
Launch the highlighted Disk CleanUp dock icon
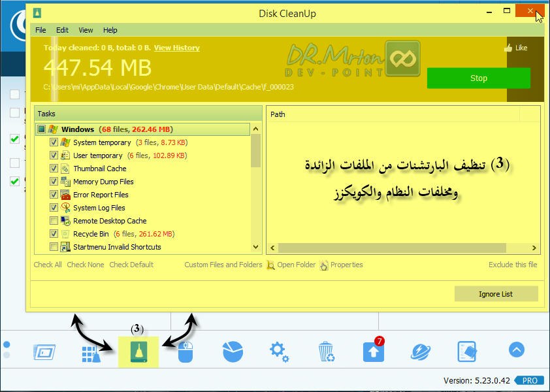[138, 352]
